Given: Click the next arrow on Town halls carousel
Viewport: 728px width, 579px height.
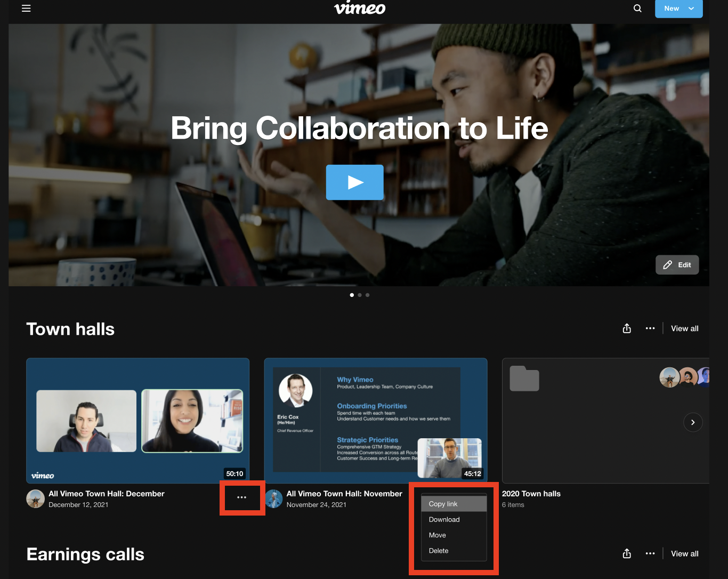Looking at the screenshot, I should coord(693,422).
